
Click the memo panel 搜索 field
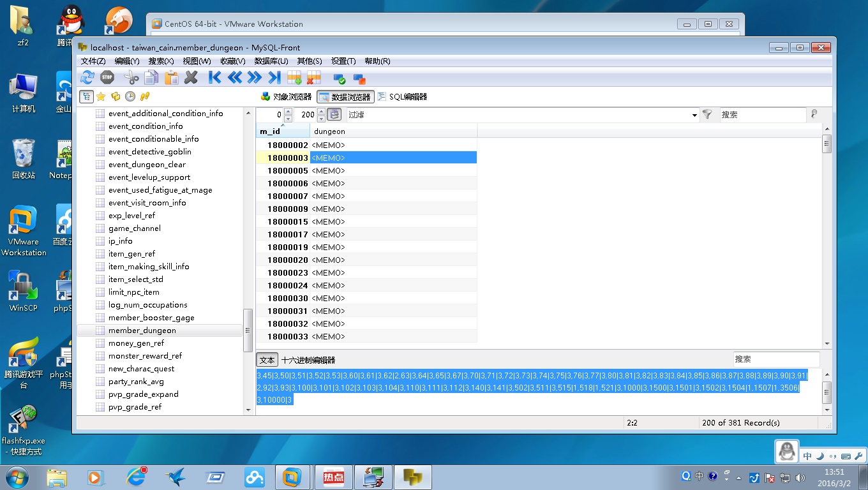775,359
